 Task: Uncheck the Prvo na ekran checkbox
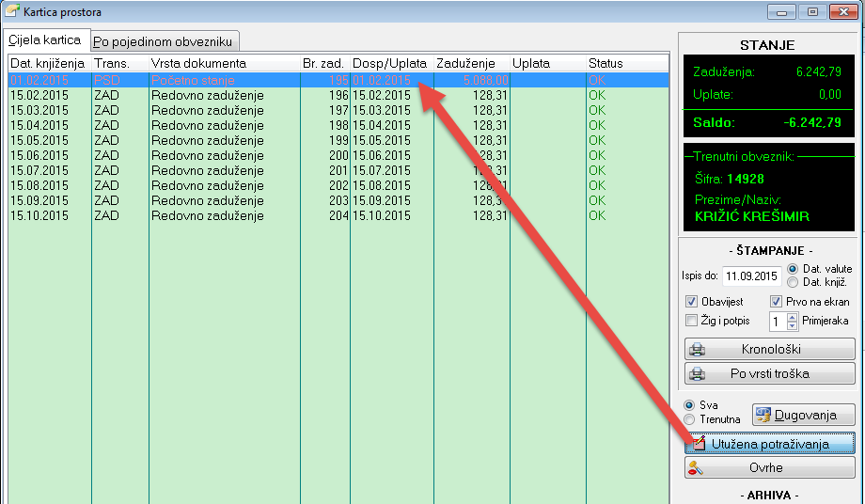(x=776, y=302)
